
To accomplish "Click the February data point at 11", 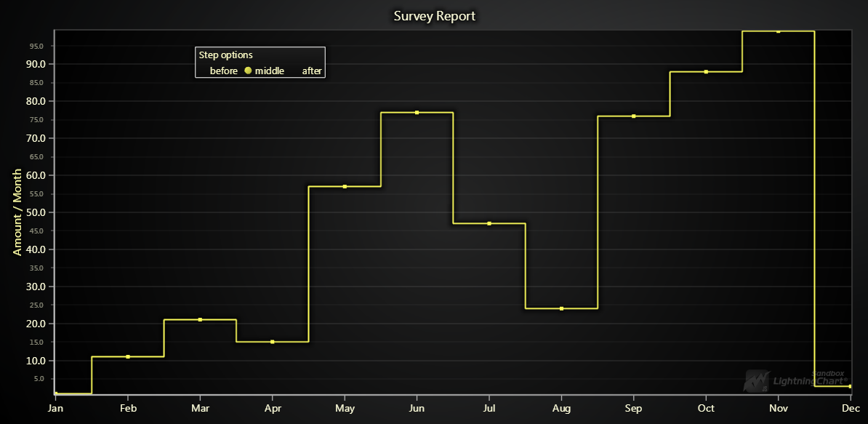I will click(x=128, y=356).
